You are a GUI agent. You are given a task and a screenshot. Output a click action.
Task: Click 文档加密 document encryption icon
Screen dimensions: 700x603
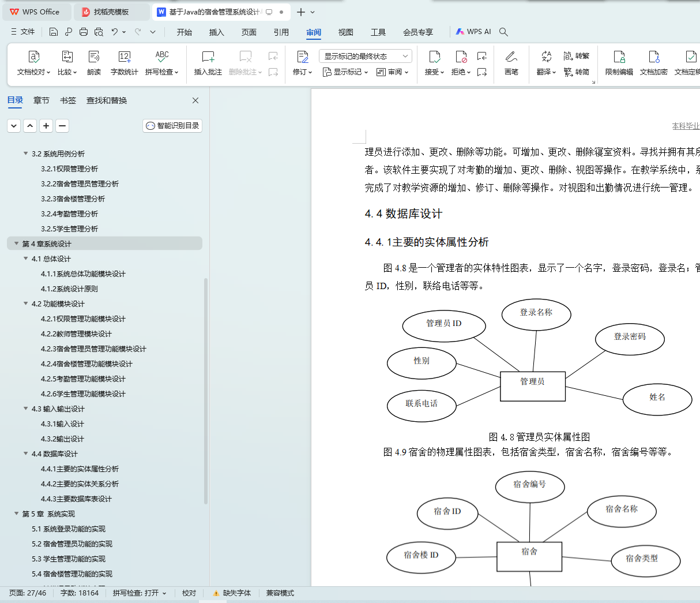click(654, 57)
